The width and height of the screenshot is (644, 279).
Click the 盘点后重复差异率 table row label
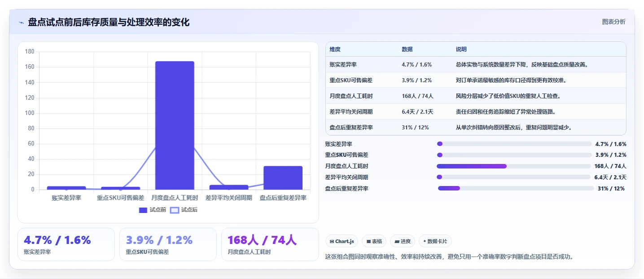tap(351, 127)
